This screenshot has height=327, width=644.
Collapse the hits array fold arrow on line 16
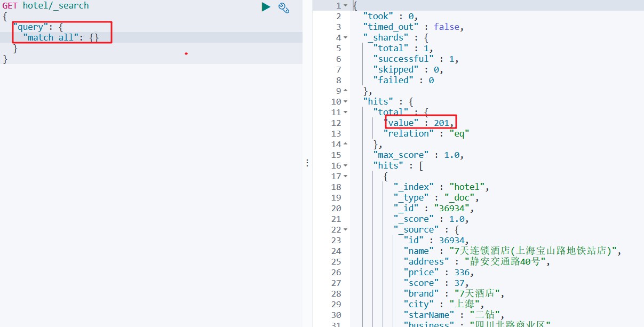coord(346,165)
